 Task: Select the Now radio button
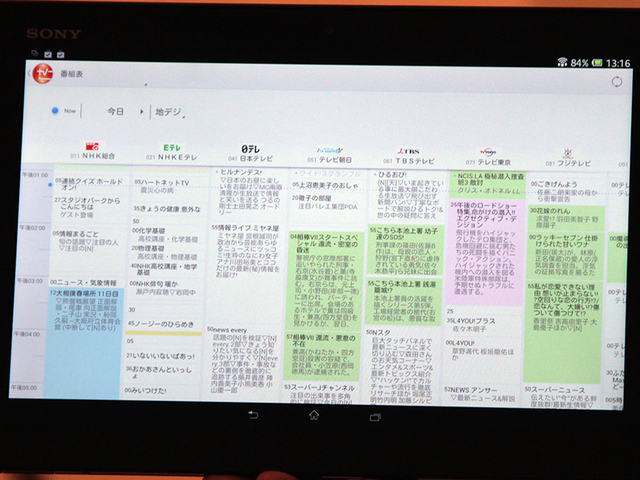[55, 111]
